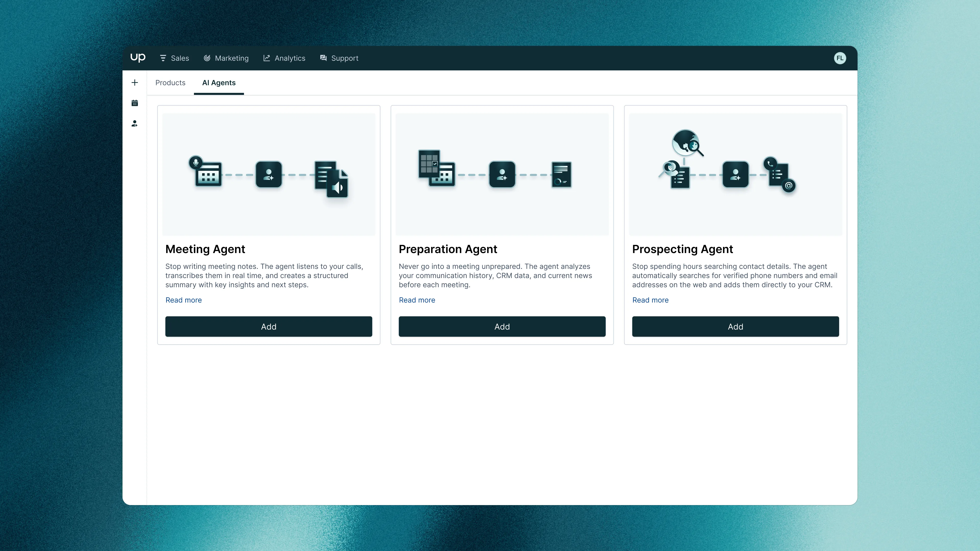
Task: Click the Preparation Agent illustration
Action: 502,174
